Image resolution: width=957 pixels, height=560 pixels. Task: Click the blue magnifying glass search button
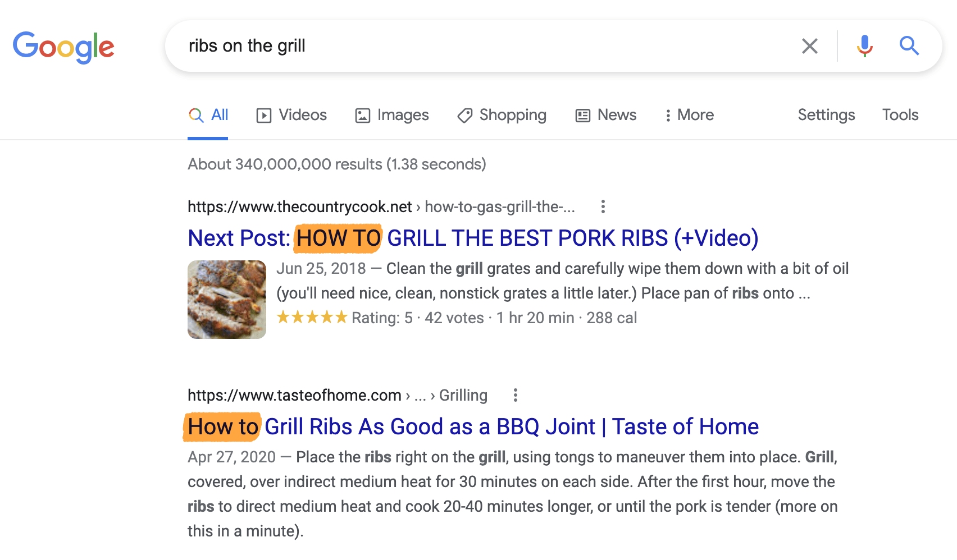909,46
